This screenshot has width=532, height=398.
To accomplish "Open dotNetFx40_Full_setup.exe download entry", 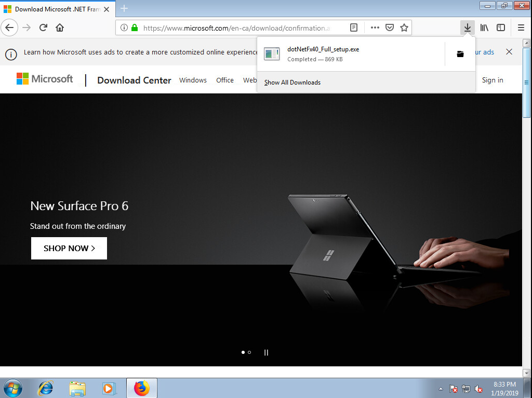I will coord(351,54).
